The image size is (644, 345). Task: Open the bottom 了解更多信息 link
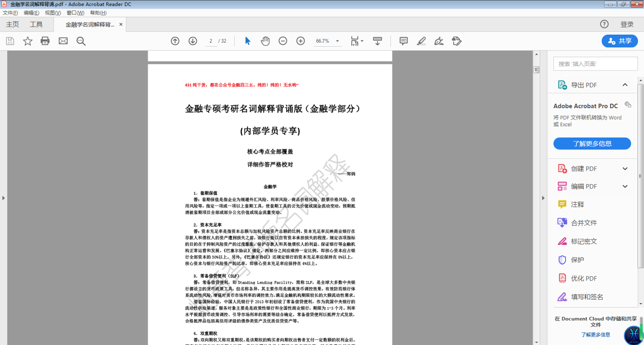click(596, 334)
